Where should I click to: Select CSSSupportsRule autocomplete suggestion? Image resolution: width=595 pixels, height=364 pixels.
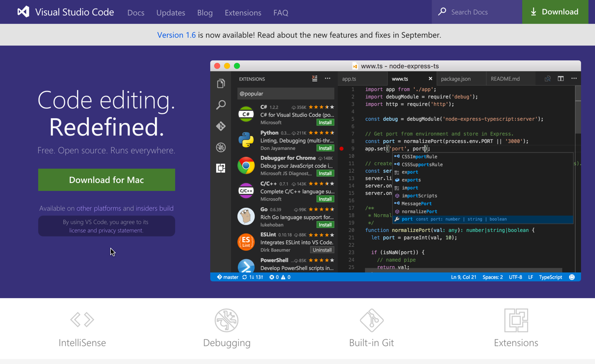click(483, 164)
